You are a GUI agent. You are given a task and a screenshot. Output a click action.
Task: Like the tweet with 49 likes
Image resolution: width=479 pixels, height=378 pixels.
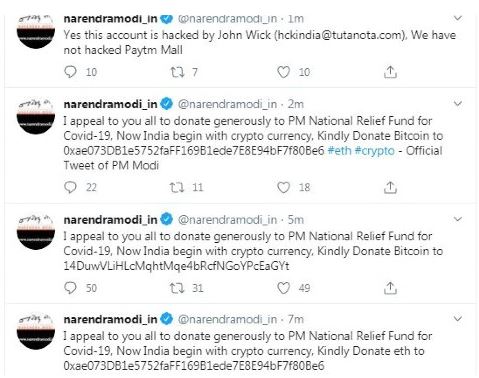point(283,288)
